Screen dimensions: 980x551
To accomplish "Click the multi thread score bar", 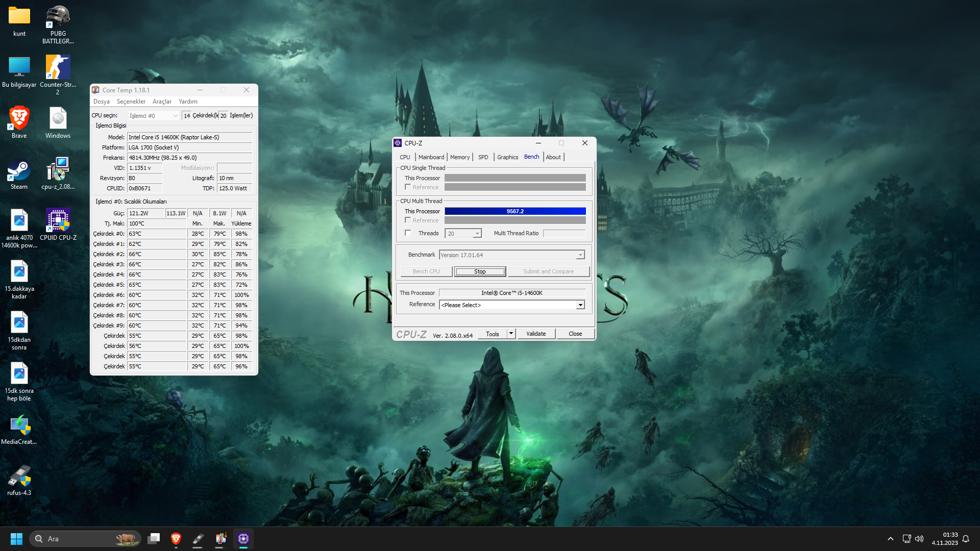I will [514, 211].
